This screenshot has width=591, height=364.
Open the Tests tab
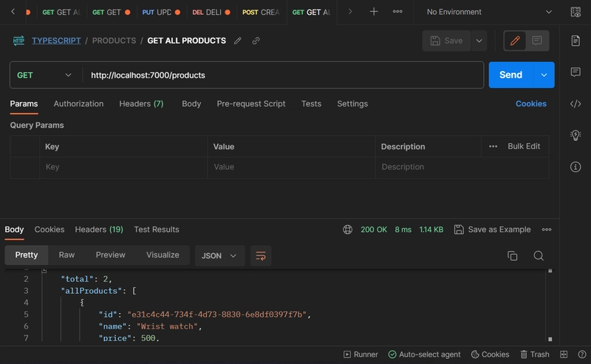click(311, 103)
